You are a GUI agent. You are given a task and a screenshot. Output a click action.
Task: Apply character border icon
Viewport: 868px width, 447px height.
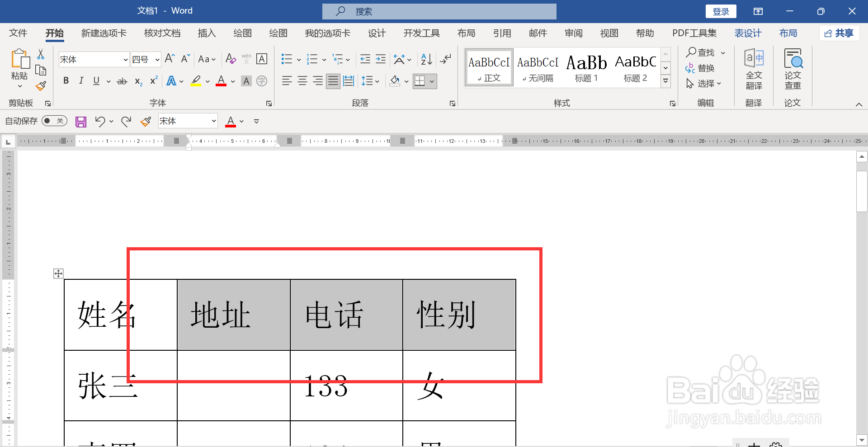pyautogui.click(x=262, y=59)
